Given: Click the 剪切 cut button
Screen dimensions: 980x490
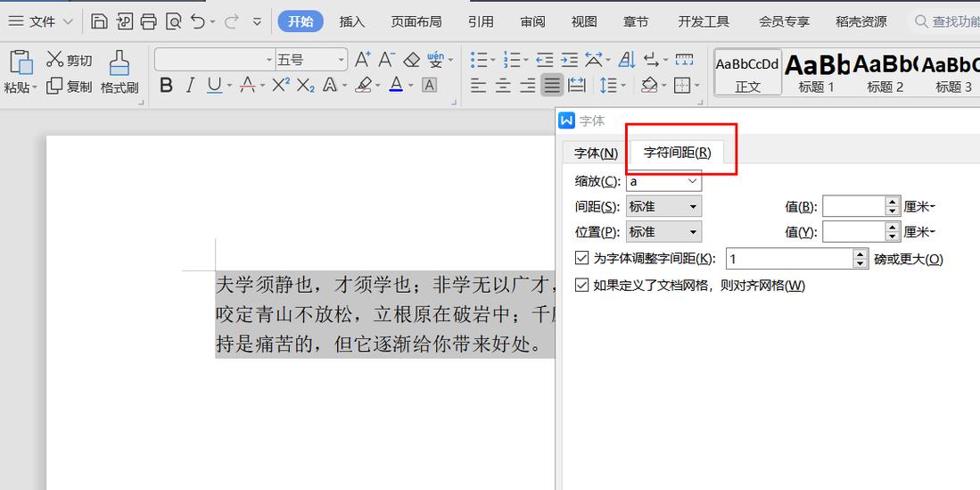Looking at the screenshot, I should pyautogui.click(x=70, y=60).
